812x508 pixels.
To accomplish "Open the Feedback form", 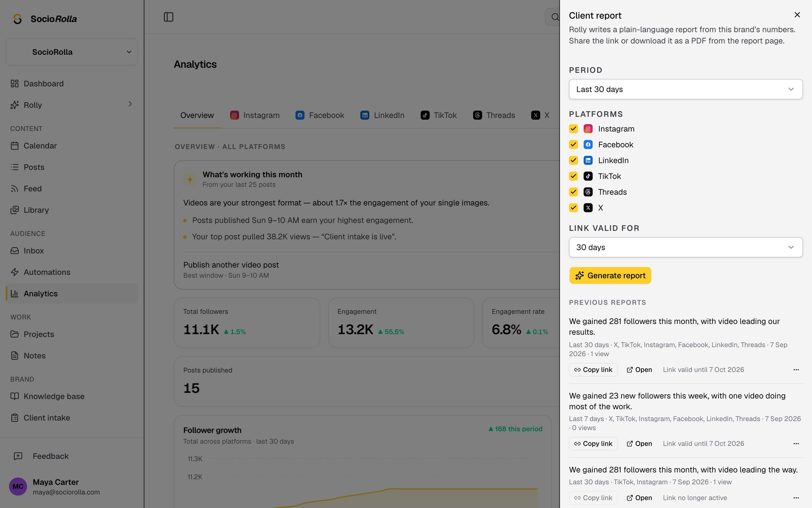I will (72, 456).
